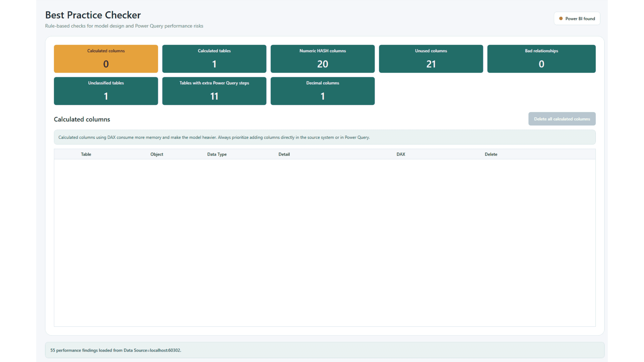
Task: Open the Decimal columns card
Action: point(322,91)
